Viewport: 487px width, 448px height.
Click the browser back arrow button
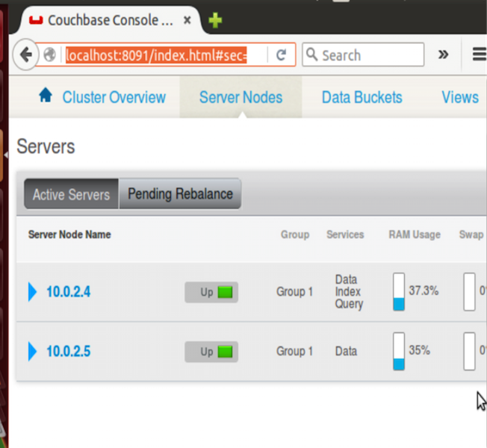[26, 55]
